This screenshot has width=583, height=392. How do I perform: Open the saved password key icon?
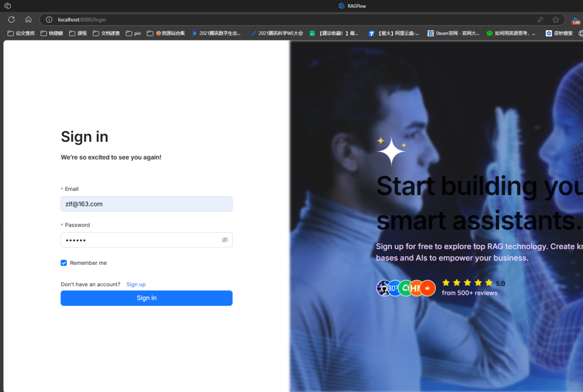pos(540,19)
